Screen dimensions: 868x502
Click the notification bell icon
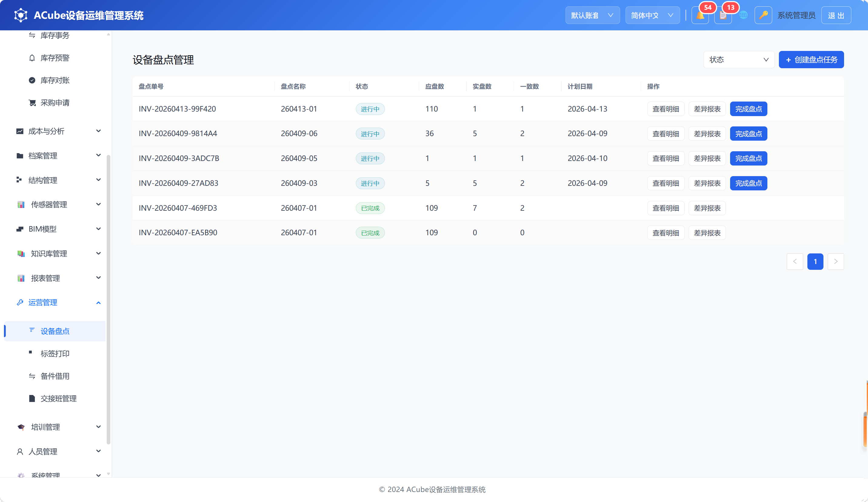click(x=700, y=15)
